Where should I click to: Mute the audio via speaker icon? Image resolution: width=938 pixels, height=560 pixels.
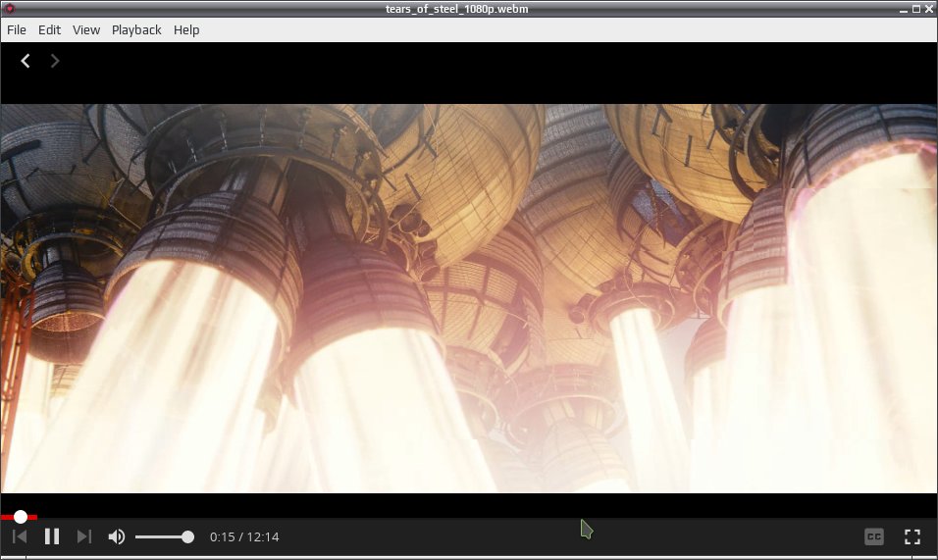[x=117, y=536]
